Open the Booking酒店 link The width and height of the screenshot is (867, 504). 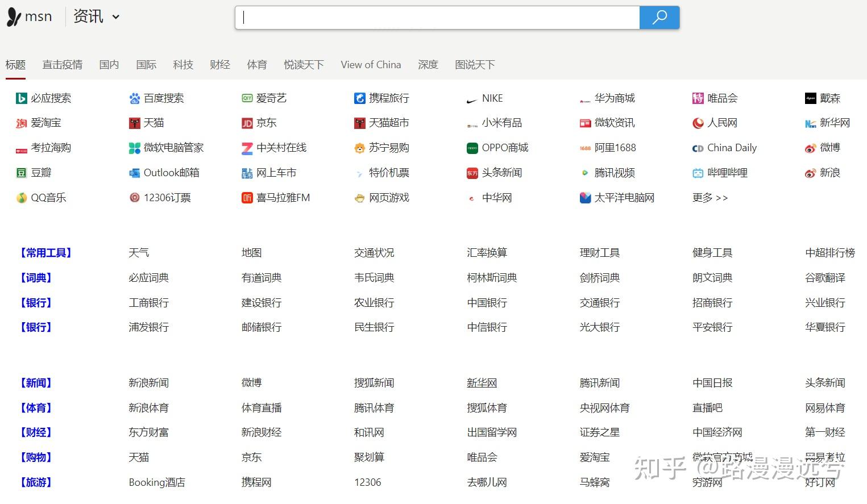157,482
